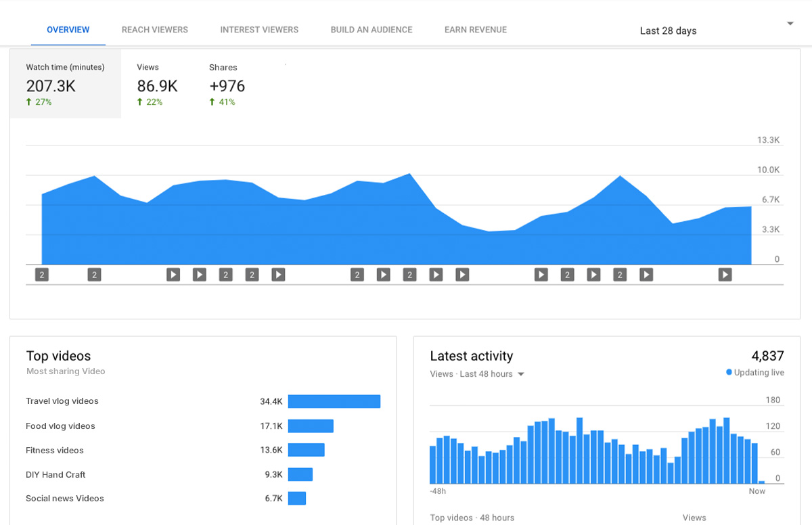Click the Latest activity heading
Image resolution: width=812 pixels, height=525 pixels.
click(x=472, y=356)
